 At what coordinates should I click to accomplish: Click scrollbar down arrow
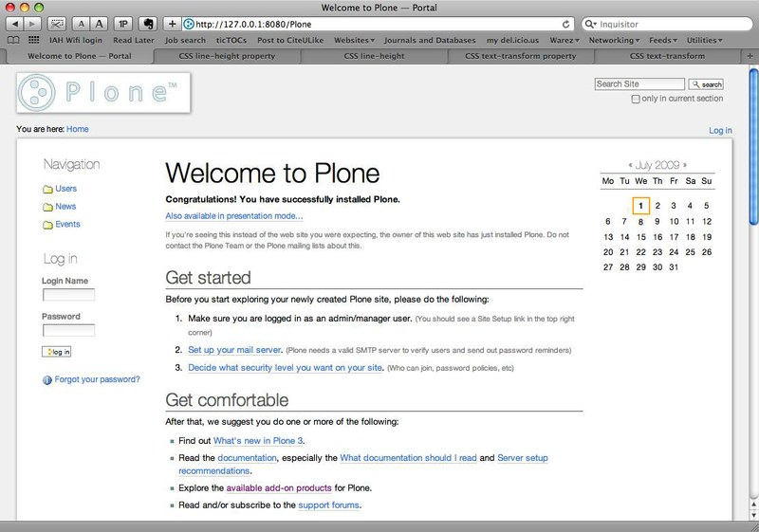(753, 516)
